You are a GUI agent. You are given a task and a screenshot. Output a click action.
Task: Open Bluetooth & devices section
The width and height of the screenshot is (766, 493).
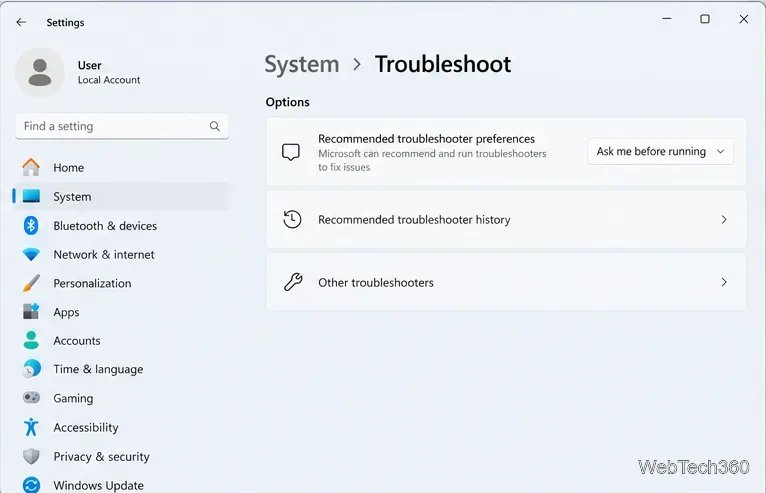(105, 226)
